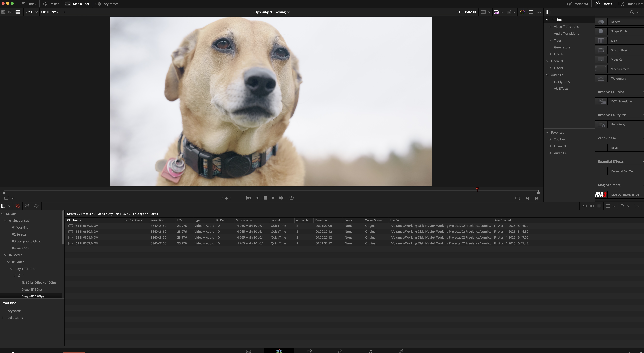Open the viewer zoom 62% dropdown
This screenshot has width=644, height=353.
[x=32, y=12]
